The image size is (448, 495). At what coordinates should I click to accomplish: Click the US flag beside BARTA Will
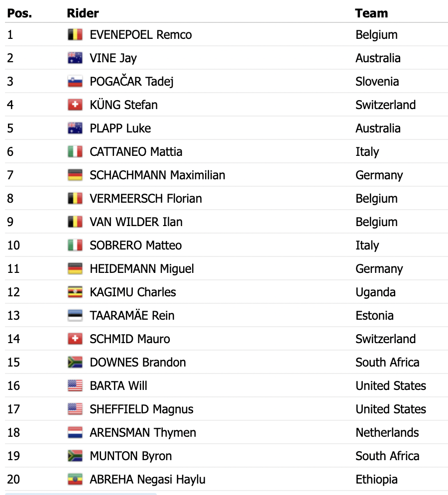click(x=75, y=385)
